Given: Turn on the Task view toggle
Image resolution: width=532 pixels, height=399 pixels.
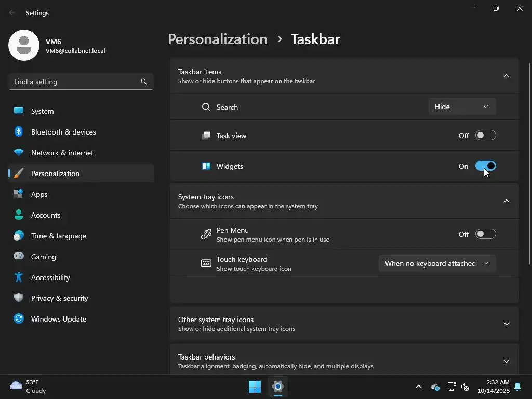Looking at the screenshot, I should [486, 136].
